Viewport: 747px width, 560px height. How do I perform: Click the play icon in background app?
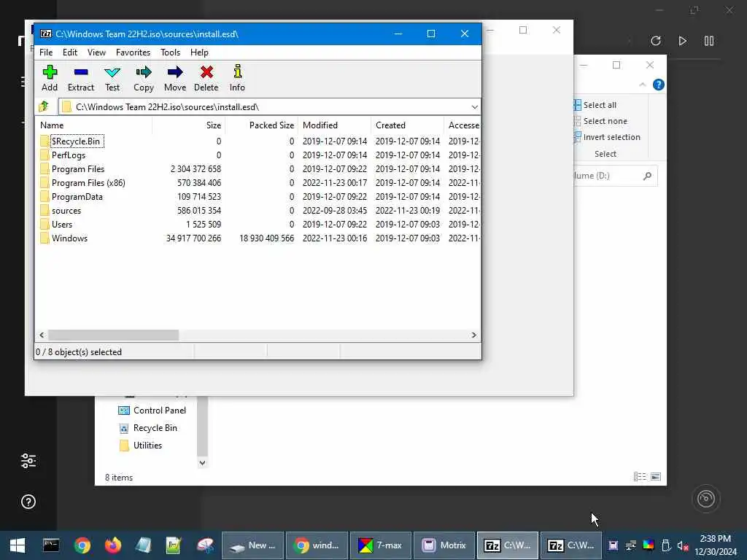[683, 41]
